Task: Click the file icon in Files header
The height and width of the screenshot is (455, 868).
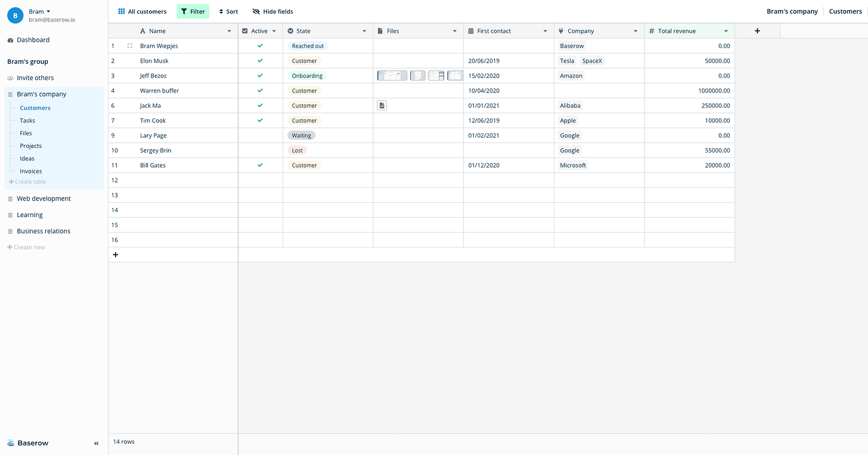Action: pos(380,31)
